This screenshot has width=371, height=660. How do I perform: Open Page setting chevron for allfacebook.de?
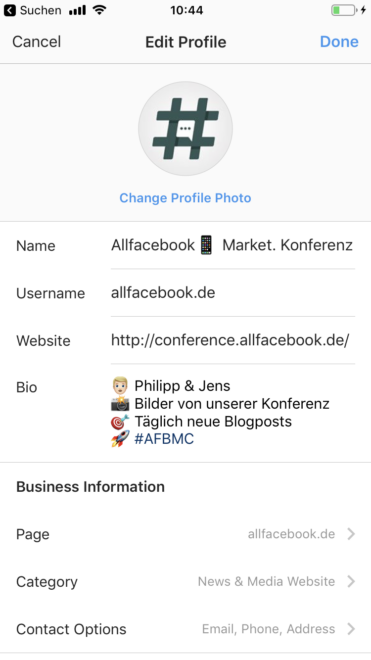point(351,534)
